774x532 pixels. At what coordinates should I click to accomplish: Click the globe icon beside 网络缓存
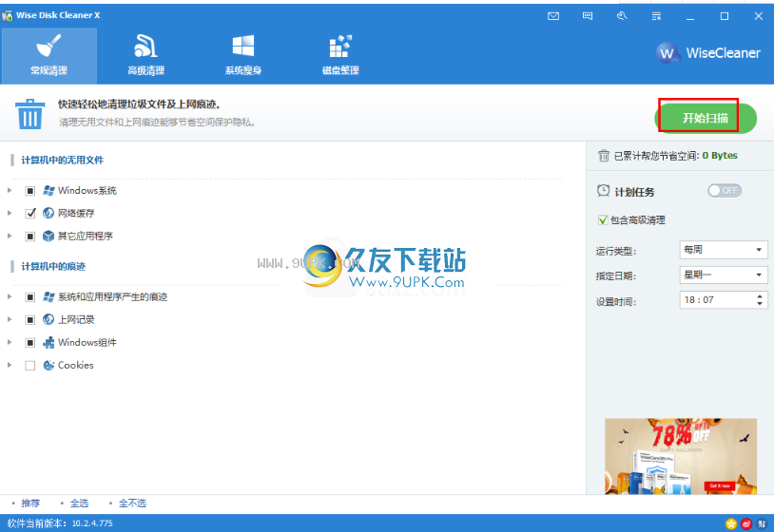point(48,213)
